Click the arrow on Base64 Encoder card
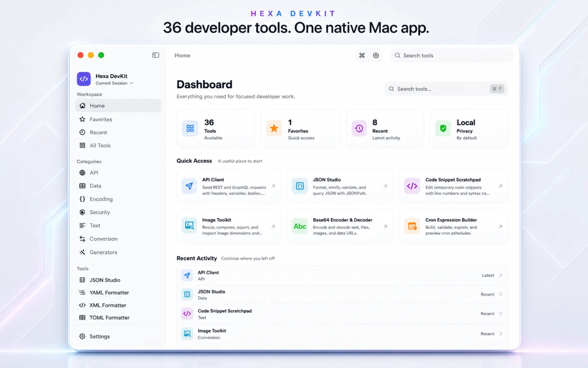Screen dimensions: 588x368 click(x=386, y=227)
